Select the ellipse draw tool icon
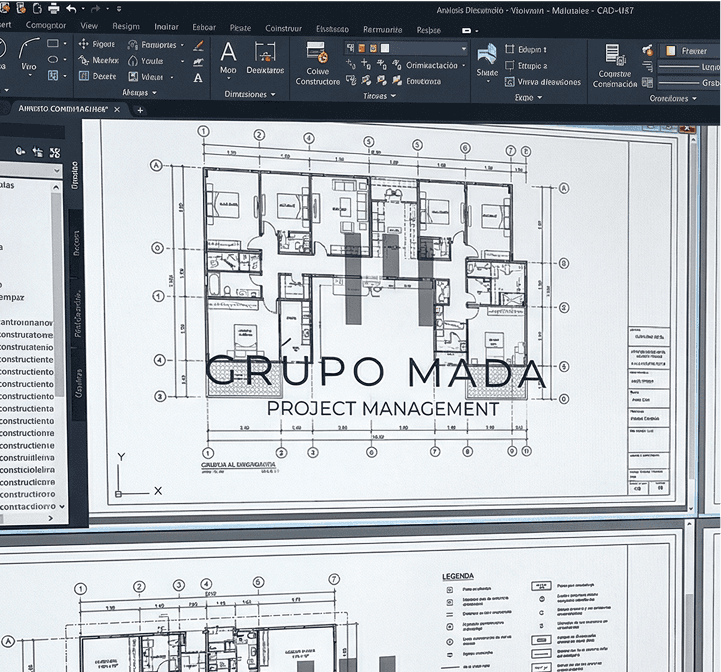This screenshot has width=721, height=672. (x=53, y=59)
